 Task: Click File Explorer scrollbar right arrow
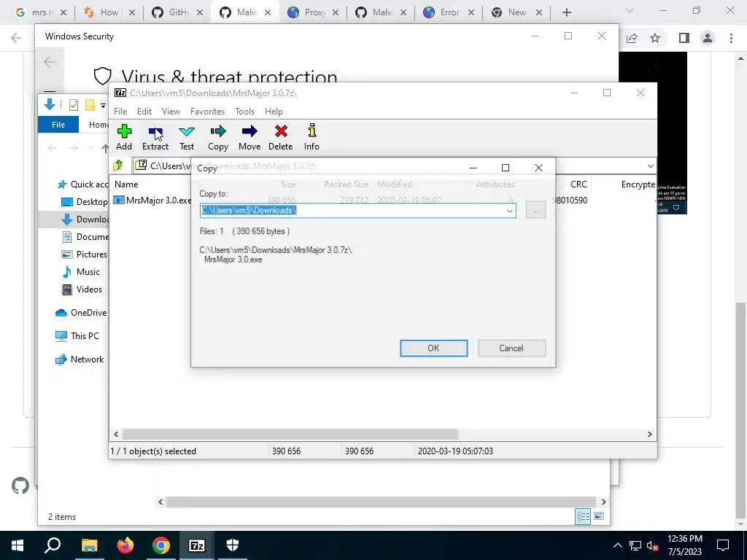coord(603,502)
